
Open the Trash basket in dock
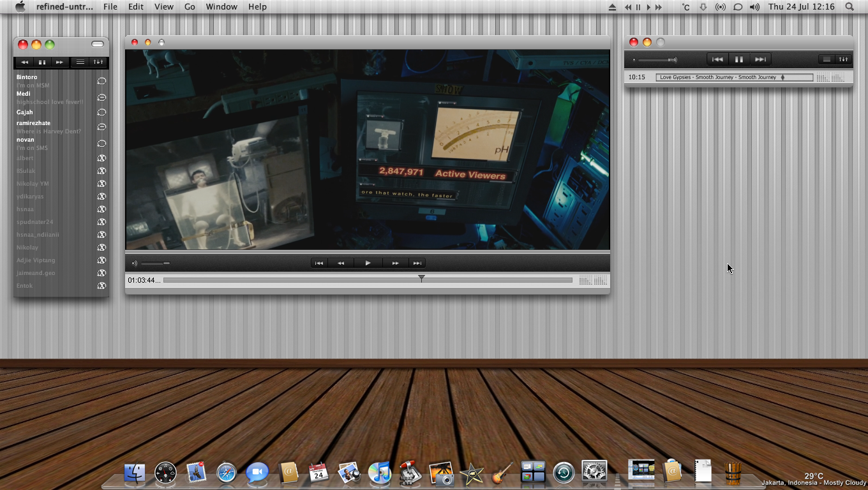733,473
